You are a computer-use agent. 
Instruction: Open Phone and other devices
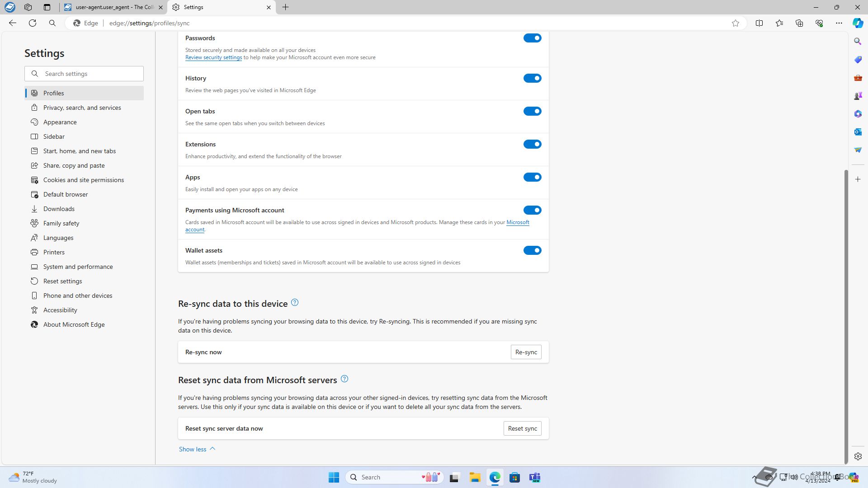click(x=84, y=296)
